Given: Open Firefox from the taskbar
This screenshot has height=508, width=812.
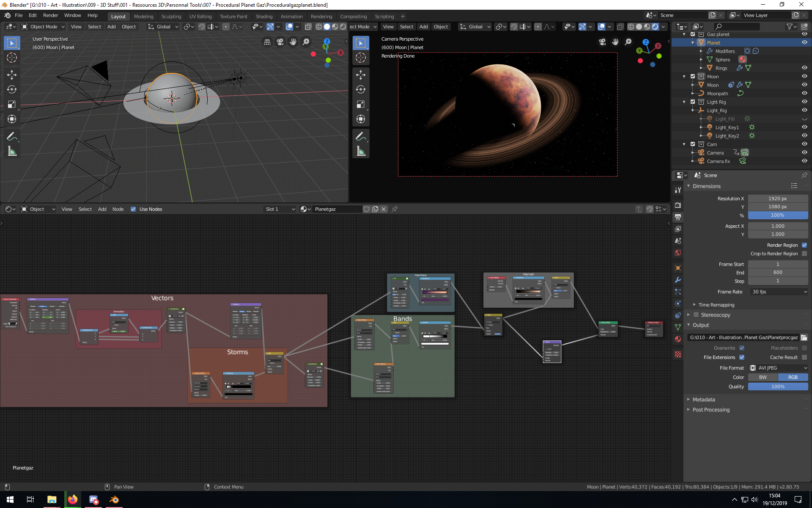Looking at the screenshot, I should coord(73,500).
